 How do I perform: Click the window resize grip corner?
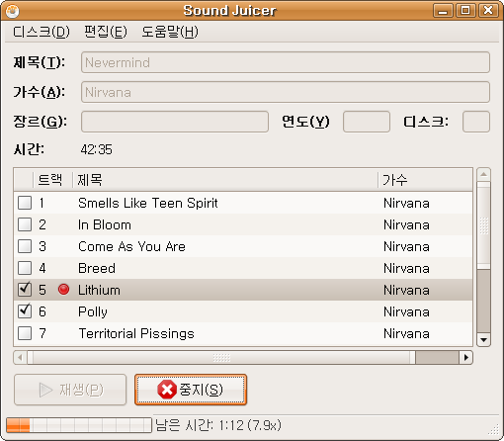point(494,430)
